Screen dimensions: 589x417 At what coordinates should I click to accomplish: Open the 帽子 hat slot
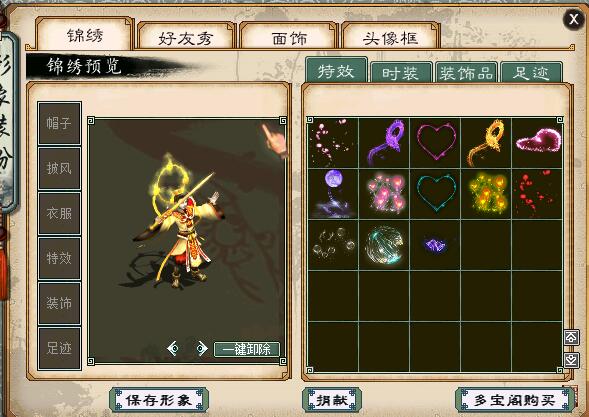tap(59, 123)
